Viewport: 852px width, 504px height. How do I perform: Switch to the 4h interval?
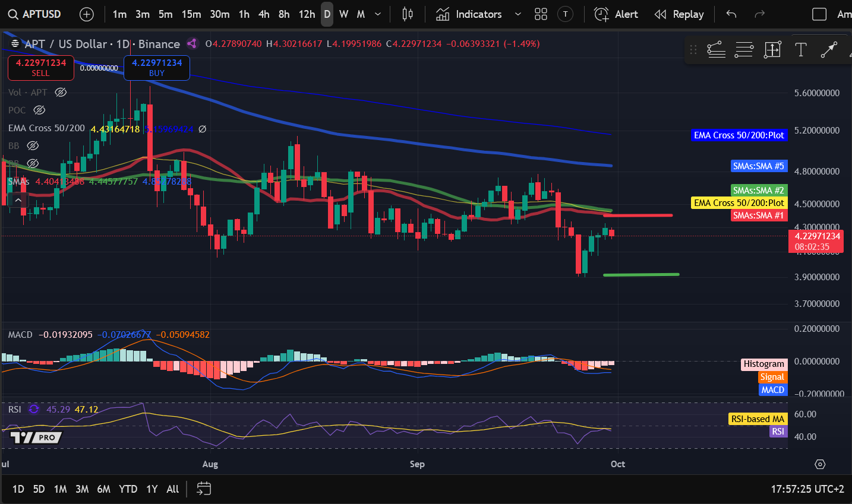click(264, 14)
